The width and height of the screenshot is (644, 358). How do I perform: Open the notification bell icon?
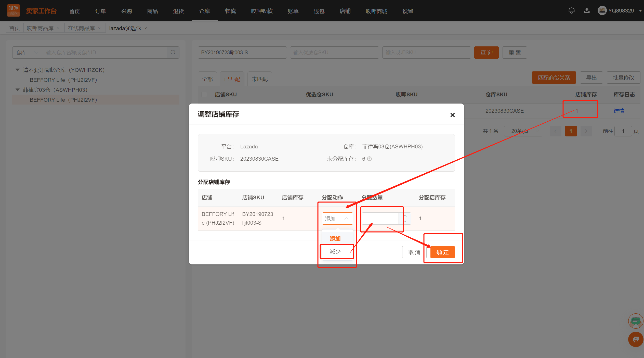[571, 11]
